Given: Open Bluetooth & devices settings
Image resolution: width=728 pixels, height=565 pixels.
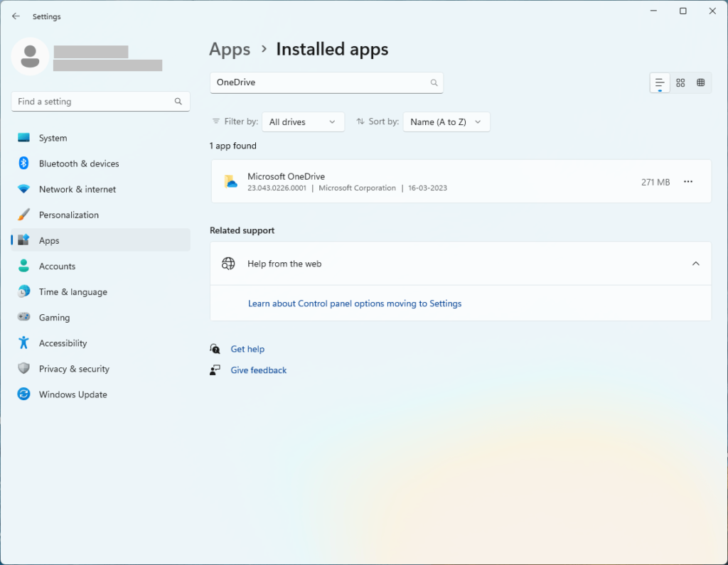Looking at the screenshot, I should click(x=101, y=163).
